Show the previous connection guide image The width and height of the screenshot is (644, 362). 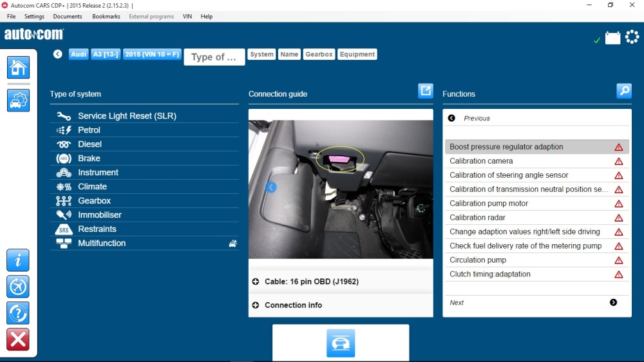coord(270,187)
